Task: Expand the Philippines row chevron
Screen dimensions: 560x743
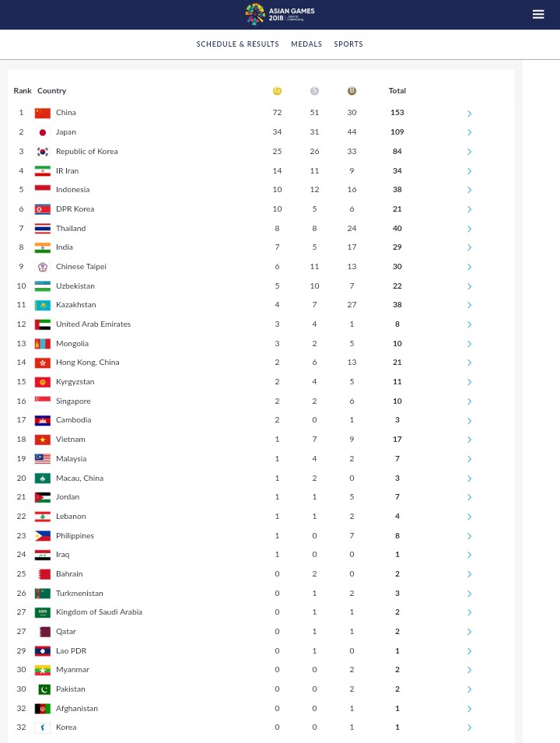Action: pos(469,536)
